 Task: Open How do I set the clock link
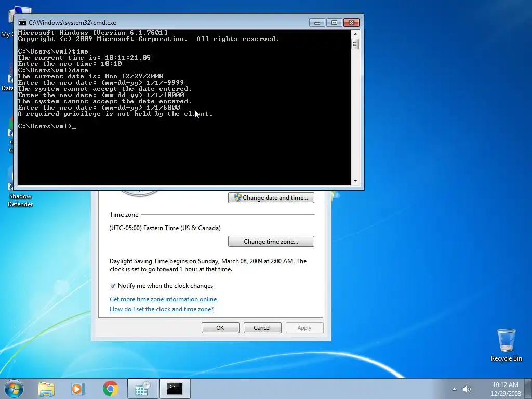pyautogui.click(x=162, y=309)
